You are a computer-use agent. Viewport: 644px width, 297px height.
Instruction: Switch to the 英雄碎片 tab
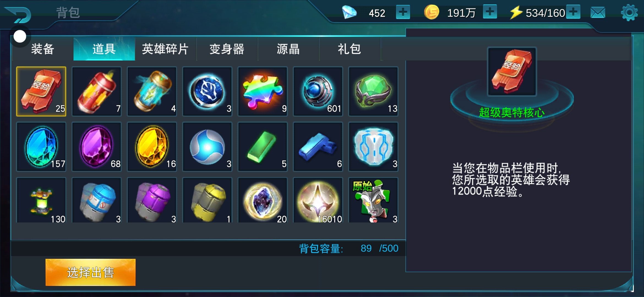165,49
